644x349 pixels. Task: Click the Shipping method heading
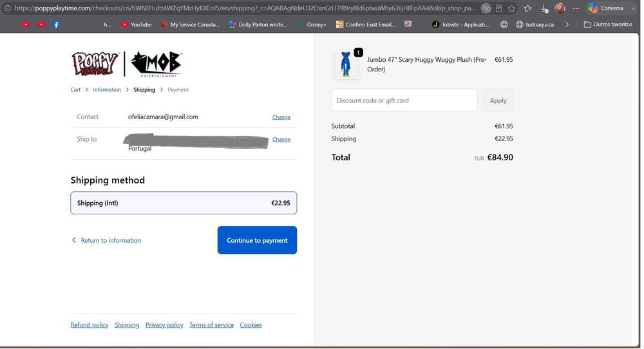[x=108, y=180]
